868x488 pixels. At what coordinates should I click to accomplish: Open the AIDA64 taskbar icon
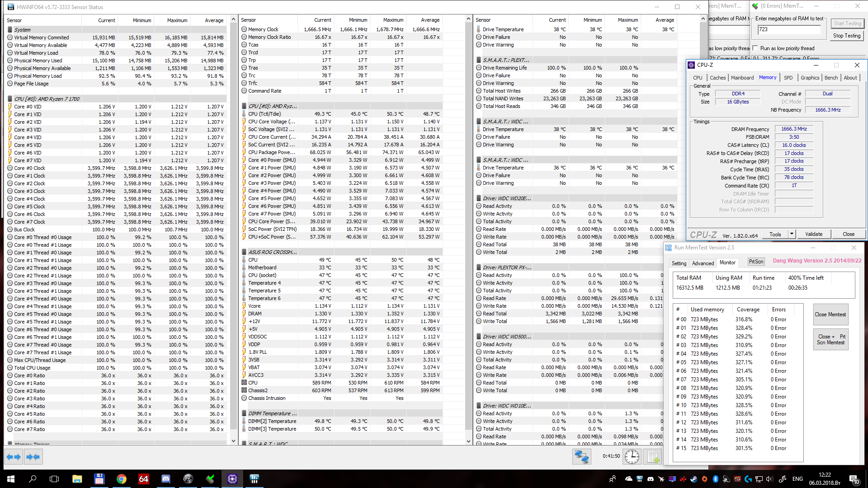(143, 479)
